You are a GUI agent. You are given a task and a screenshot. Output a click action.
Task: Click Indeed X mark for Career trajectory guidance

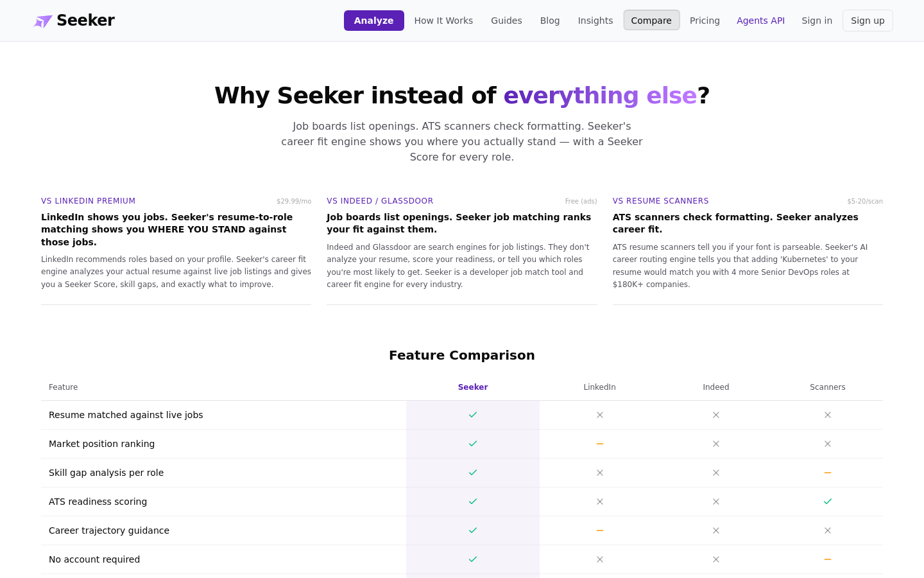pos(716,530)
